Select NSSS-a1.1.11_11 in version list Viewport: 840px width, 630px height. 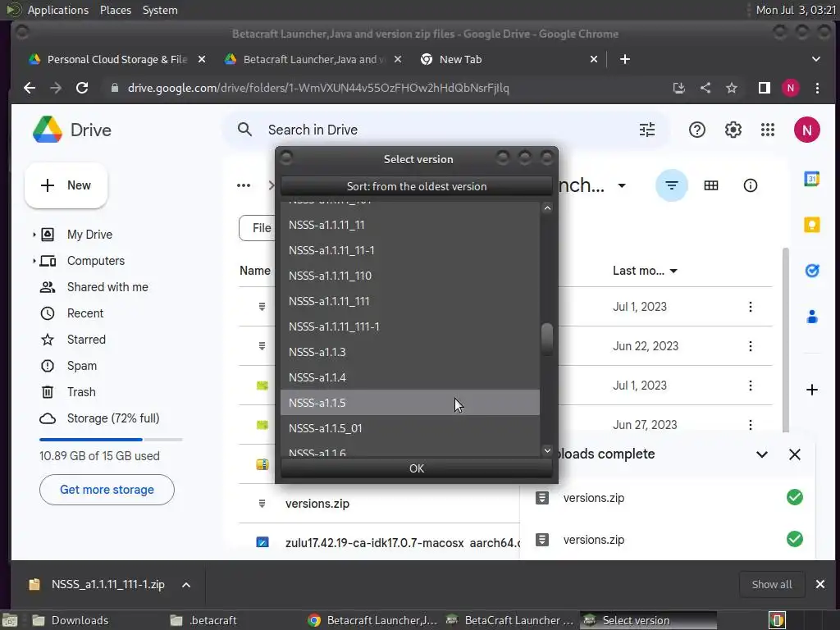(410, 225)
